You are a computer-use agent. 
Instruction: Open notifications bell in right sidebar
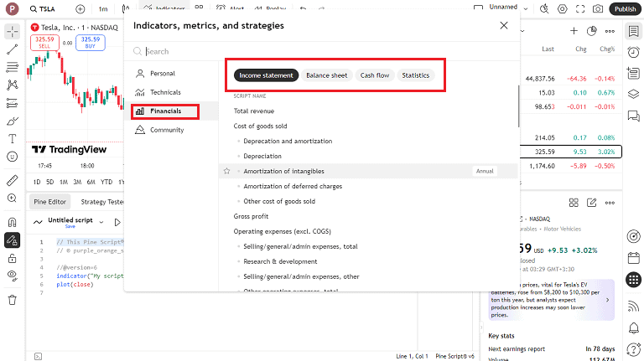(632, 327)
